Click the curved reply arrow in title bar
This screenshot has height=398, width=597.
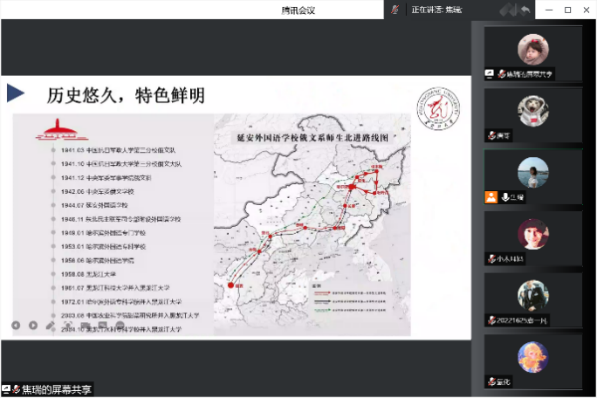[x=525, y=10]
